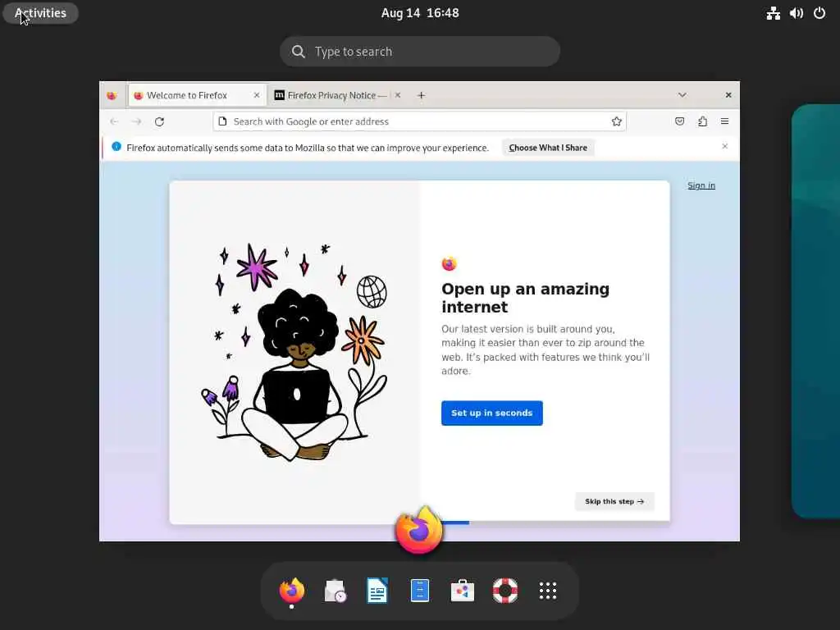Launch the clock and files dock icon
The width and height of the screenshot is (840, 630).
click(x=335, y=591)
